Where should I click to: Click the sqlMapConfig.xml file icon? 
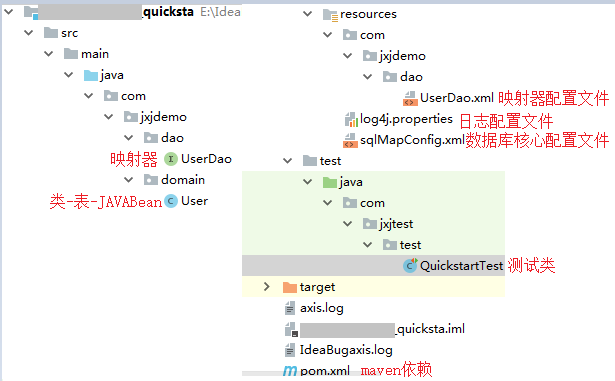(350, 140)
